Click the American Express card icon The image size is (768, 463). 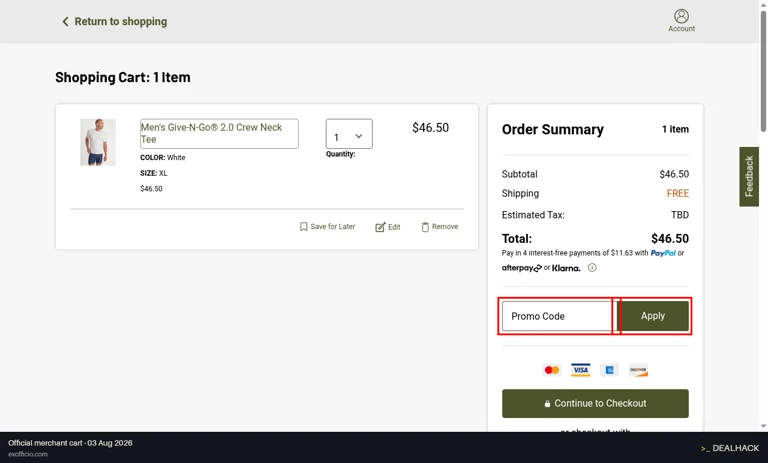[x=609, y=370]
